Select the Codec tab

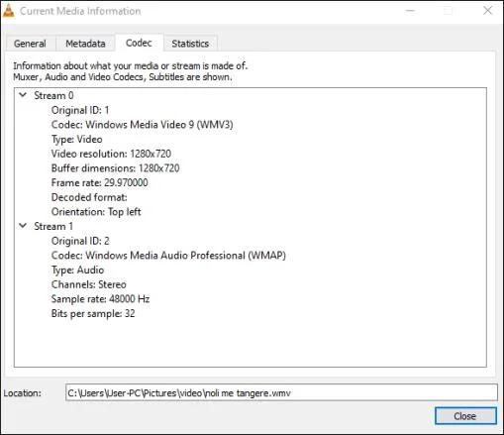click(139, 43)
